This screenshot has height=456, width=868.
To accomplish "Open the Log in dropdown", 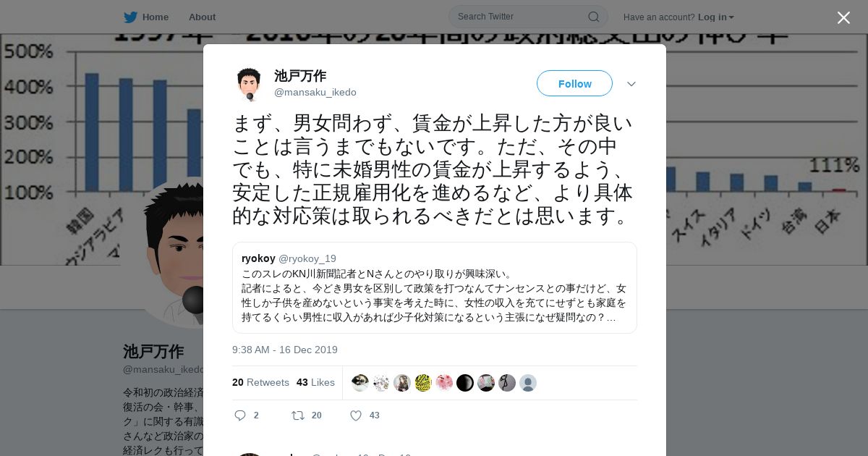I will pos(716,17).
